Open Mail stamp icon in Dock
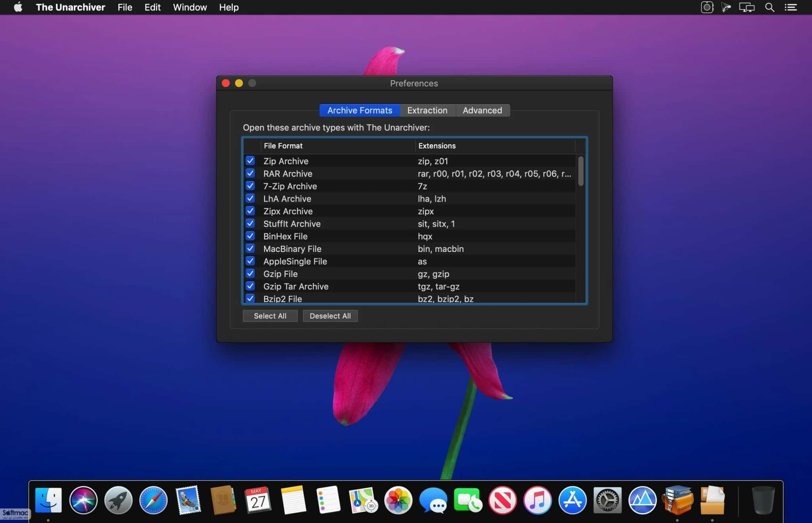Screen dimensions: 812x523 coord(188,500)
